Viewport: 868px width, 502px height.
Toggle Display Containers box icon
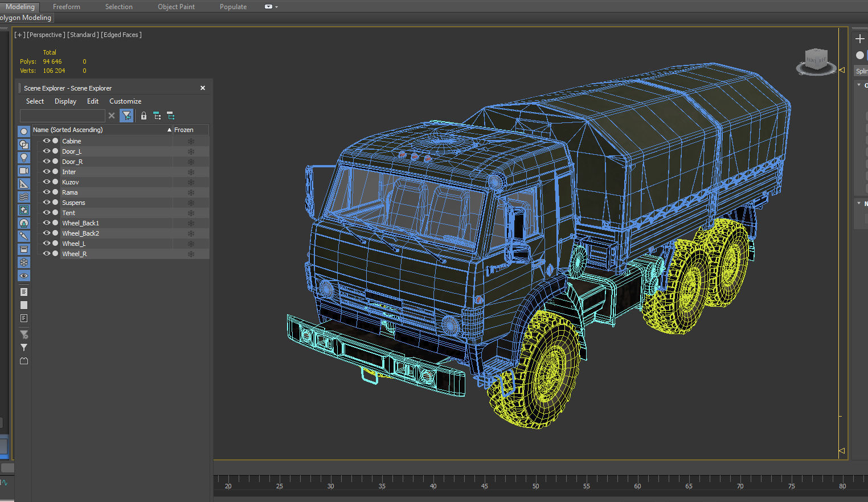click(x=24, y=249)
